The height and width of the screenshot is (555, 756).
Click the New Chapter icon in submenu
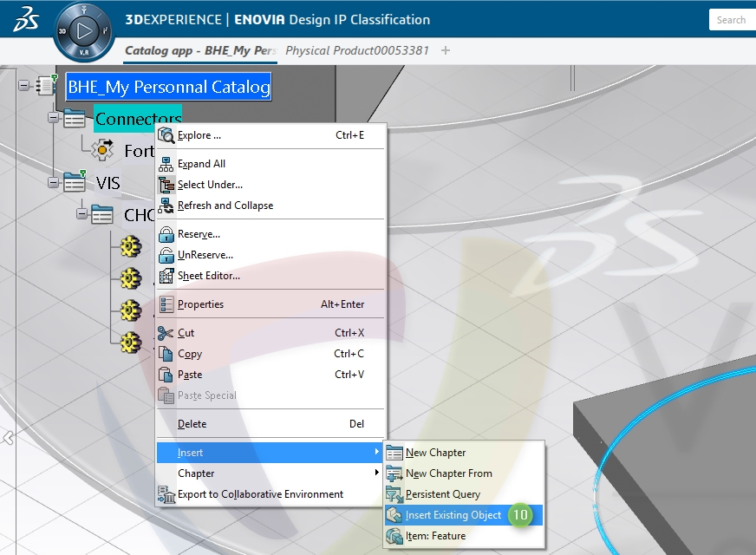[394, 453]
